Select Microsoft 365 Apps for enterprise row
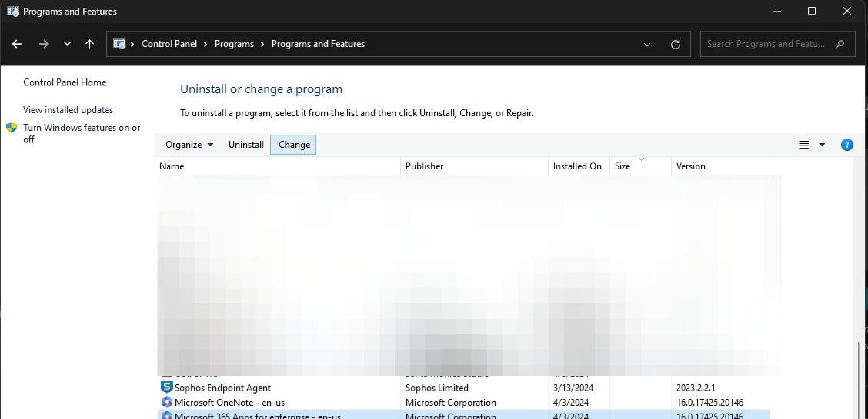This screenshot has width=868, height=419. [464, 415]
